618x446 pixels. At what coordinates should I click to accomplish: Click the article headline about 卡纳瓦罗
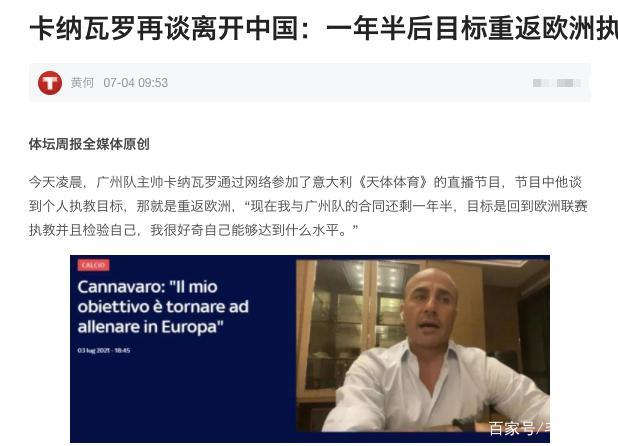324,29
